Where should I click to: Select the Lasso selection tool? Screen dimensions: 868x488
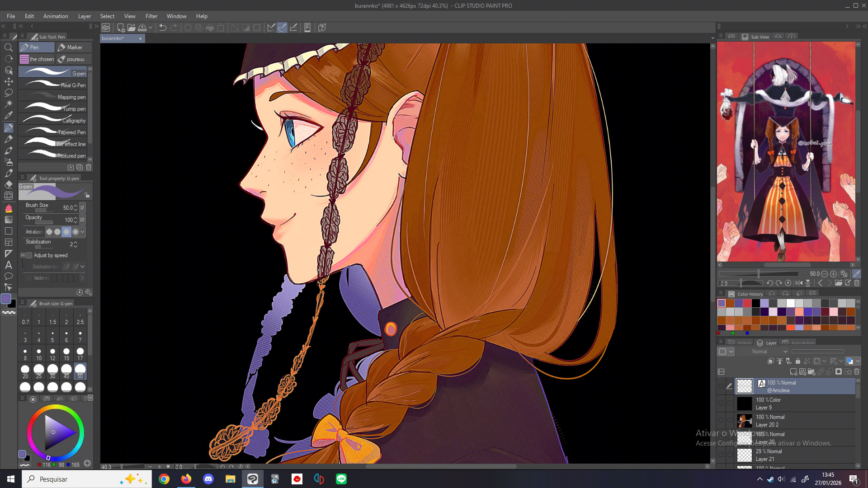(9, 93)
